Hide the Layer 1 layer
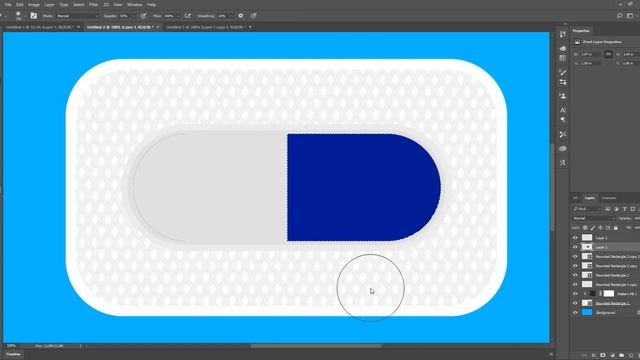 (x=575, y=247)
